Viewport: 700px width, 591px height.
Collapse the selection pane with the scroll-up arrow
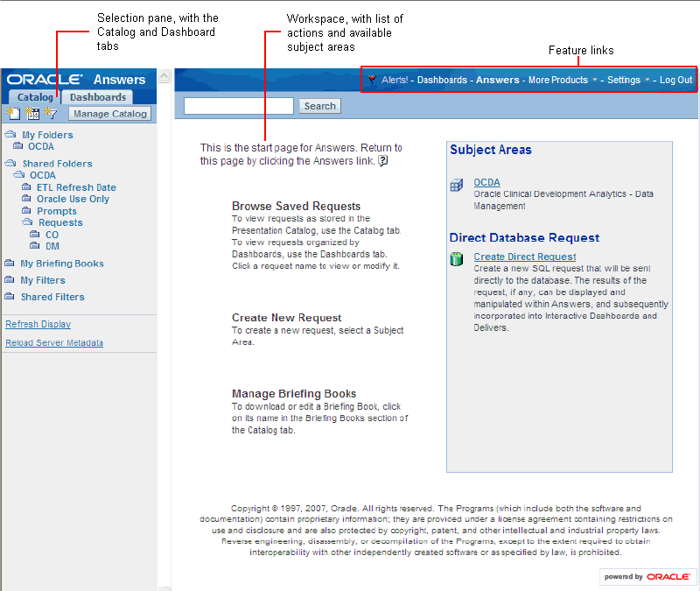click(x=164, y=76)
